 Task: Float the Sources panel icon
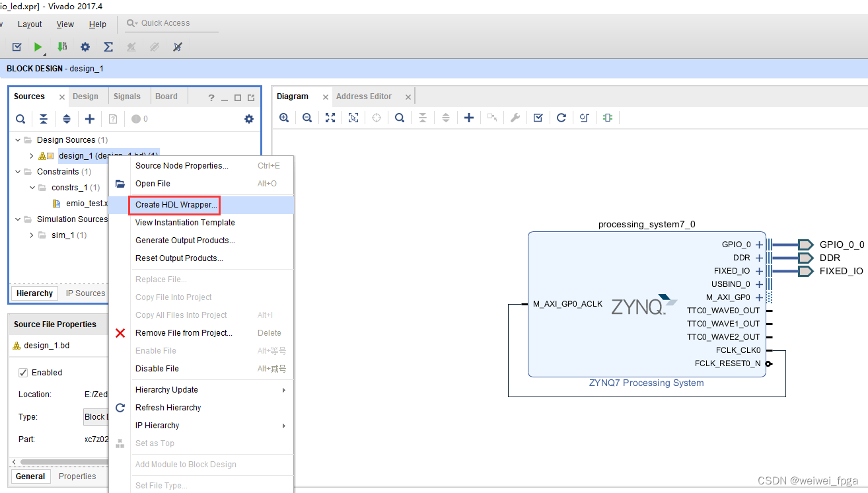tap(251, 98)
